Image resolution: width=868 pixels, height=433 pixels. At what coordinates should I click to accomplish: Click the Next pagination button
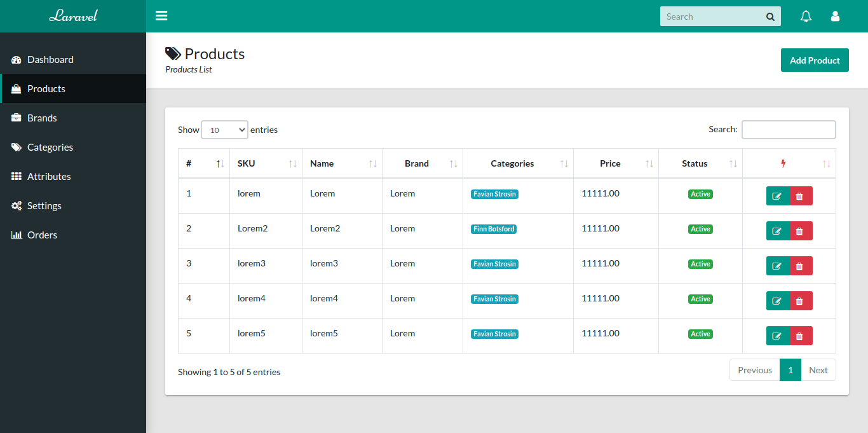[818, 370]
